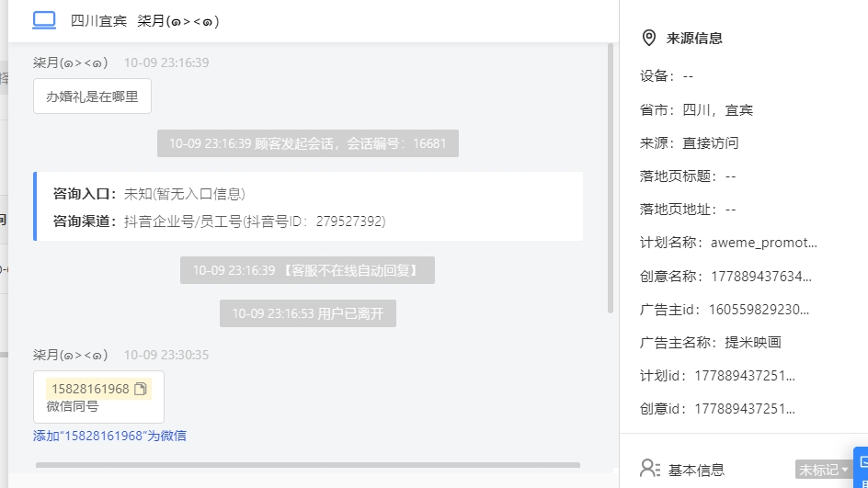This screenshot has width=868, height=488.
Task: Click the 顾客发起会话 session number notice
Action: tap(308, 143)
